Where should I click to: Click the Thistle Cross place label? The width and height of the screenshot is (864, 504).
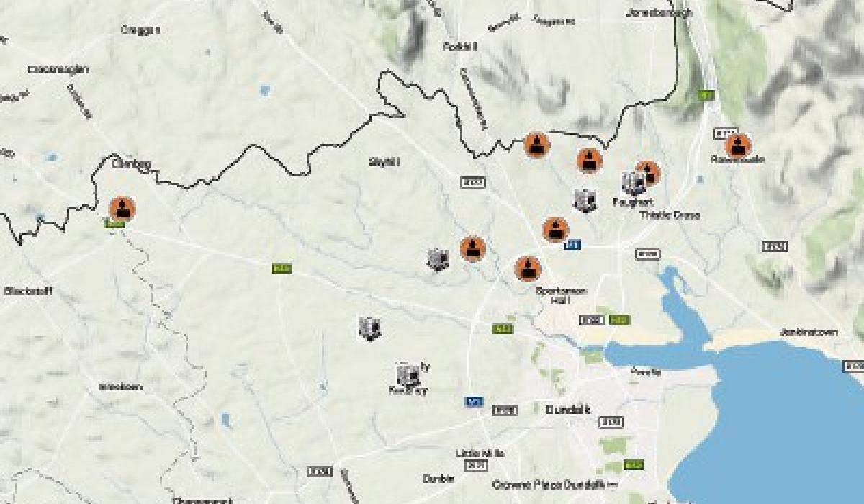pyautogui.click(x=670, y=215)
